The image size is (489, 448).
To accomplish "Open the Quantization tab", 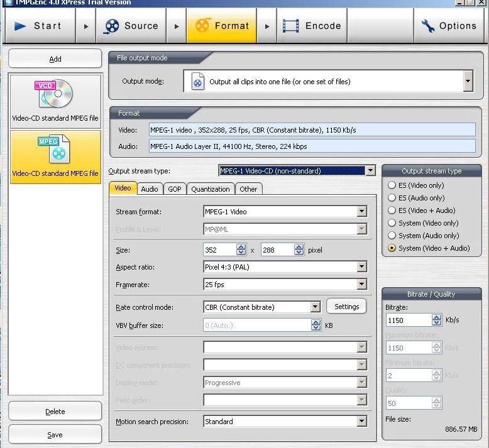I will (x=211, y=189).
